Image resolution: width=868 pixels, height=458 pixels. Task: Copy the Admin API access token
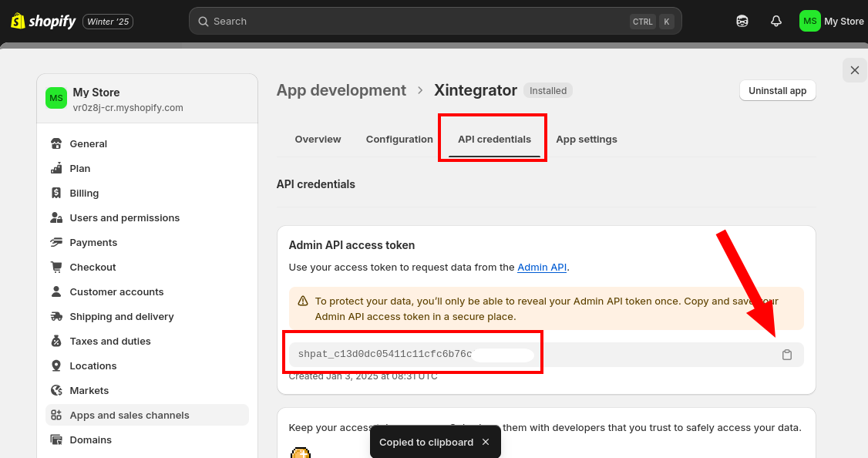(786, 355)
